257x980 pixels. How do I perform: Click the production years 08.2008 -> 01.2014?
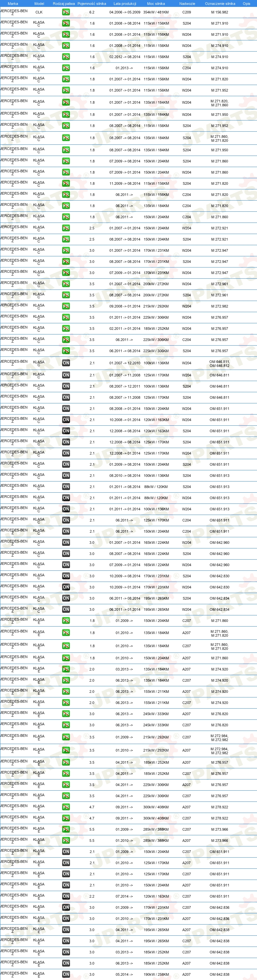(x=125, y=409)
